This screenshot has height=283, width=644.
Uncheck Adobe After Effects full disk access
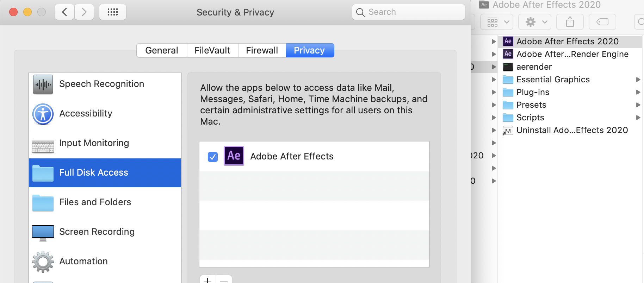(x=212, y=157)
